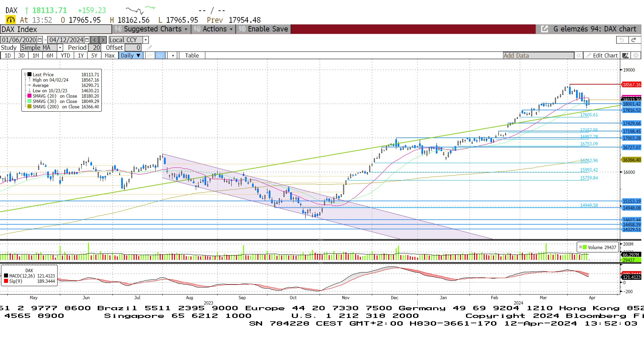The width and height of the screenshot is (644, 342).
Task: Click the start date field 01/06/2020
Action: coord(19,40)
